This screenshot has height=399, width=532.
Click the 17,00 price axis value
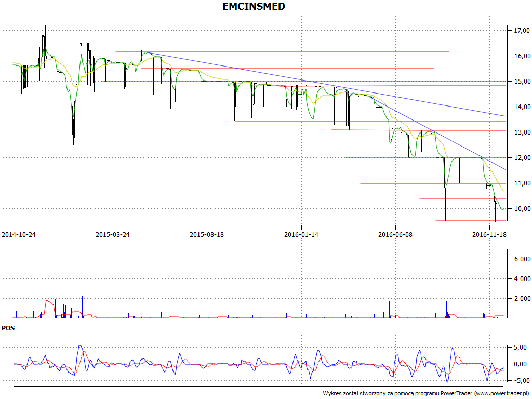tap(522, 31)
